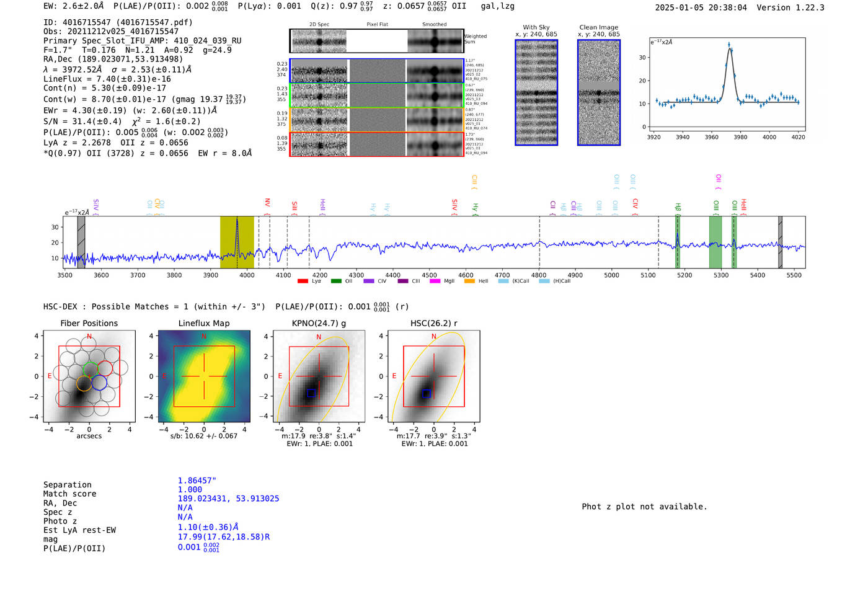This screenshot has width=868, height=591.
Task: Click the Obs: 20211212v025_4016715547 line
Action: (111, 32)
